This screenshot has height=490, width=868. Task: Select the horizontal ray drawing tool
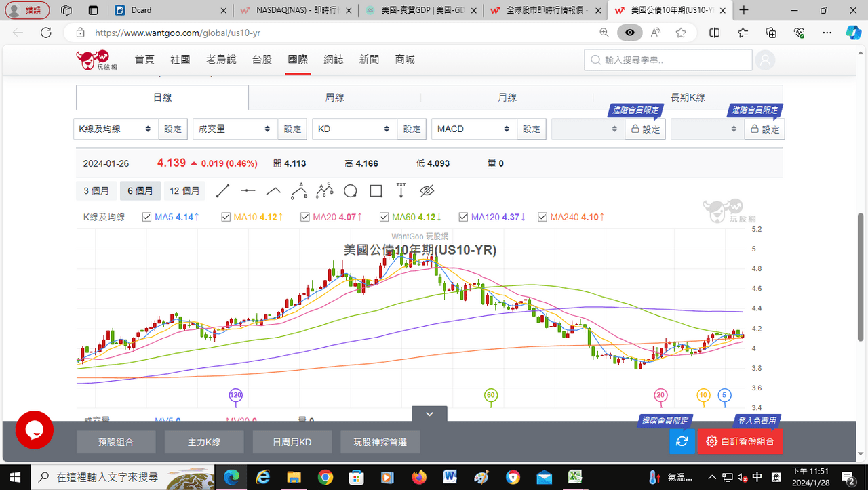tap(248, 191)
